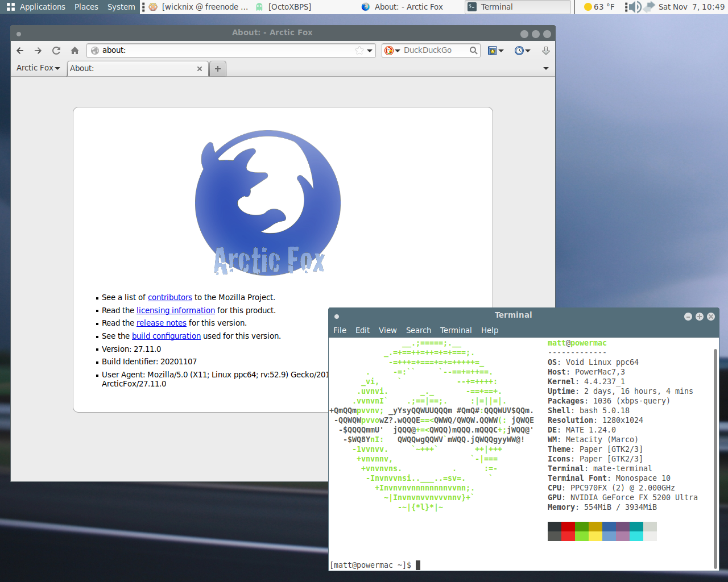Switch to wicknix @ freenode taskbar window

pyautogui.click(x=198, y=7)
